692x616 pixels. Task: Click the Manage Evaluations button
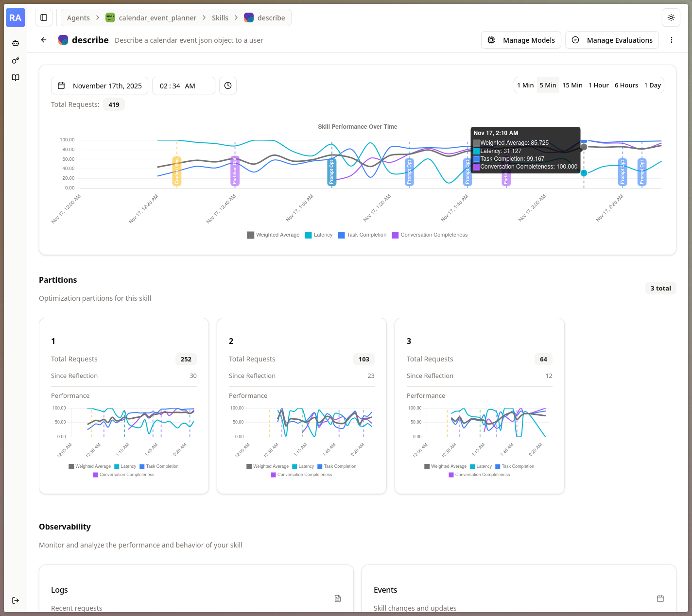click(612, 40)
